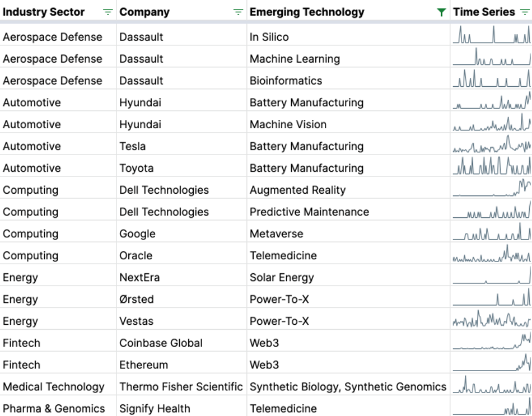Click the Medical Technology sector cell
This screenshot has height=416, width=532.
click(x=58, y=386)
